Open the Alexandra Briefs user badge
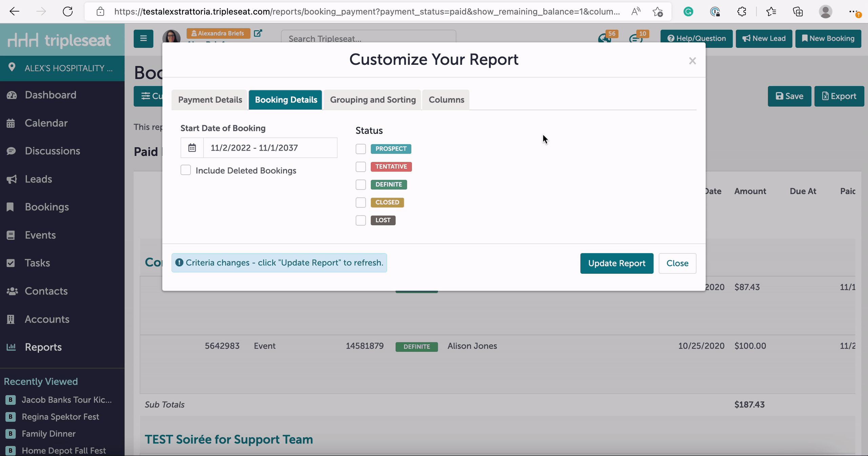868x456 pixels. coord(218,33)
